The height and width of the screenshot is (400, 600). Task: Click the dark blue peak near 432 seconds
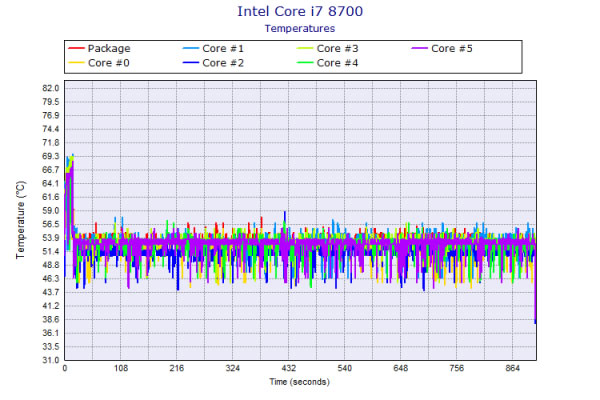pyautogui.click(x=285, y=215)
